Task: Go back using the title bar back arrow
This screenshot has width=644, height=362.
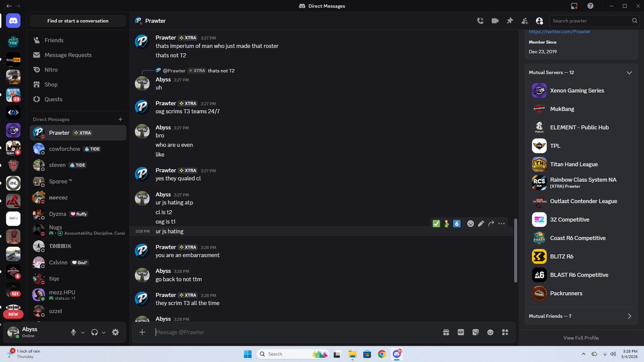Action: [x=9, y=6]
